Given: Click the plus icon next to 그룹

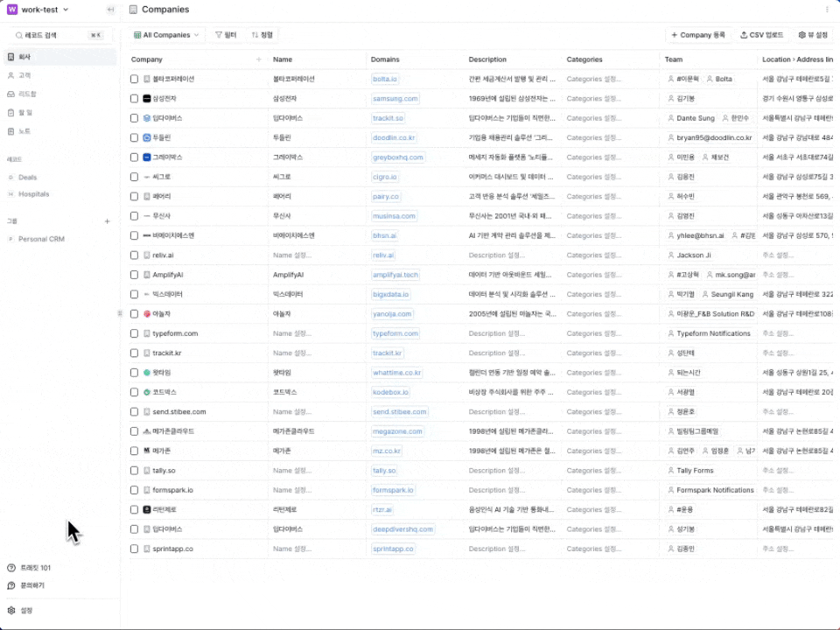Looking at the screenshot, I should click(108, 221).
